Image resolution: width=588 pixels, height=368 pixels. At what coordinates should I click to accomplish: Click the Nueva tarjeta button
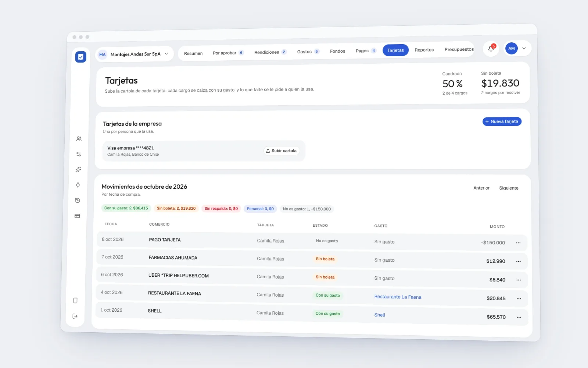pos(502,121)
